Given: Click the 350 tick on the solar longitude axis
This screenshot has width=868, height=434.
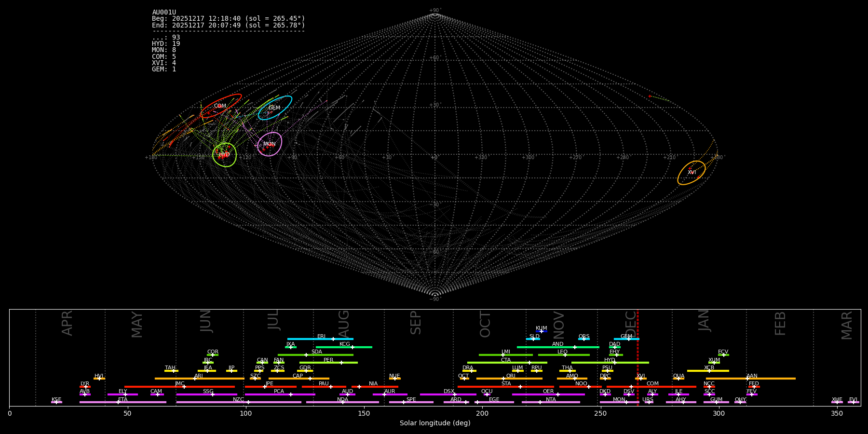Looking at the screenshot, I should point(837,413).
